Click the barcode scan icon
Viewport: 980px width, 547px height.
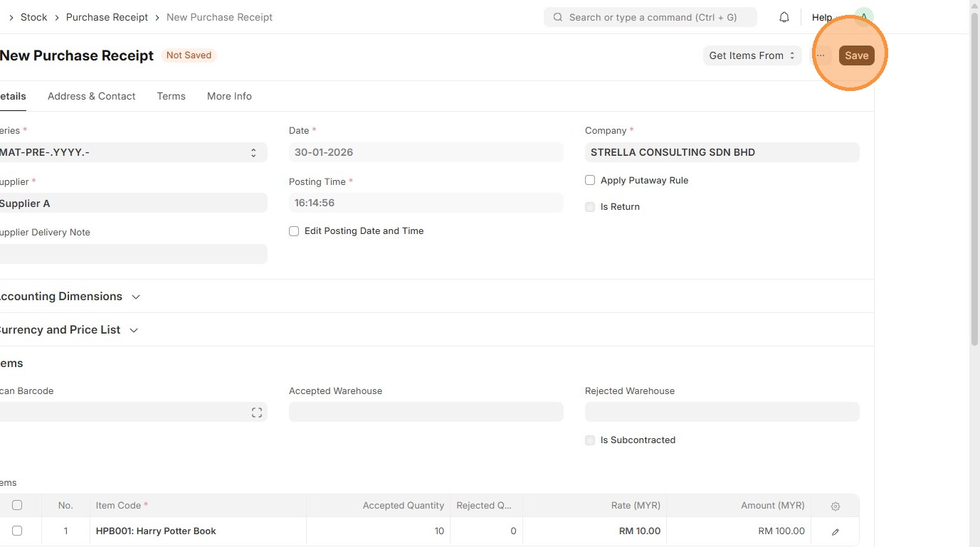pos(257,413)
